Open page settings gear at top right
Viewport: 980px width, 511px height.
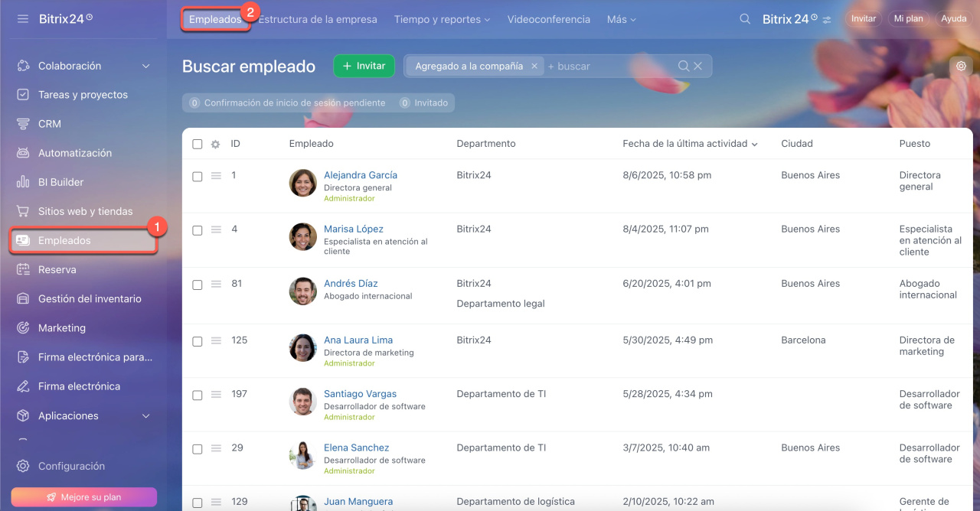[961, 67]
